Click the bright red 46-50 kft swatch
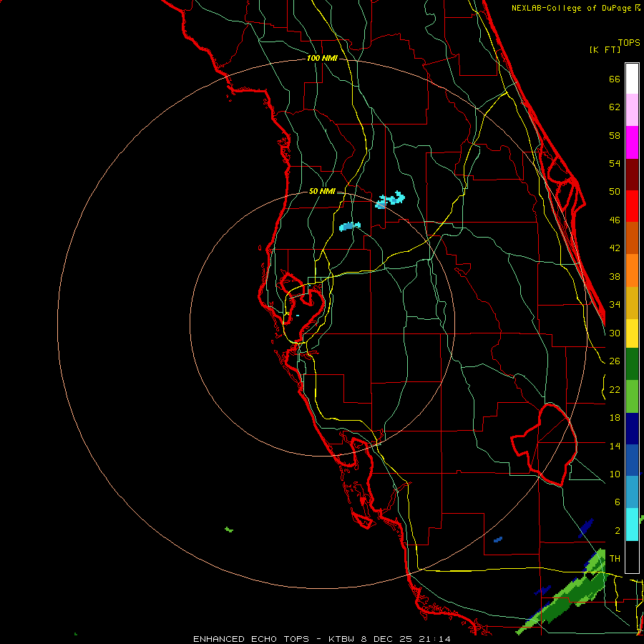Screen dimensions: 644x644 point(632,206)
